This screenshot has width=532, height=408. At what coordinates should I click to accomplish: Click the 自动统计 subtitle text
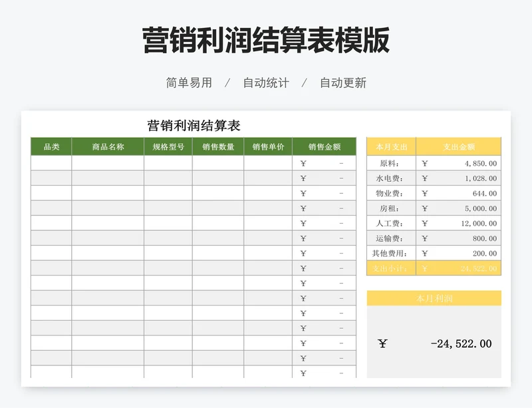click(x=266, y=83)
